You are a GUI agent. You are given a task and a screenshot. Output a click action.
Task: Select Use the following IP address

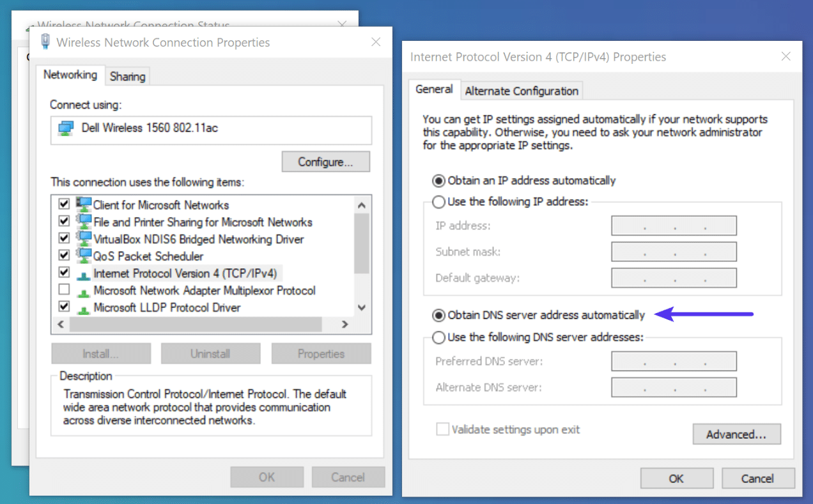(x=439, y=202)
